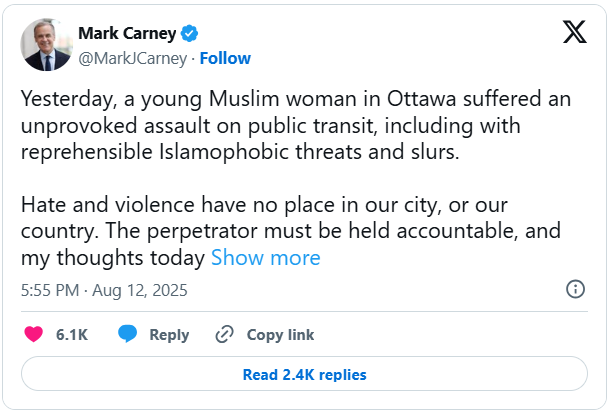This screenshot has width=610, height=411.
Task: Open the info circle icon
Action: click(576, 290)
